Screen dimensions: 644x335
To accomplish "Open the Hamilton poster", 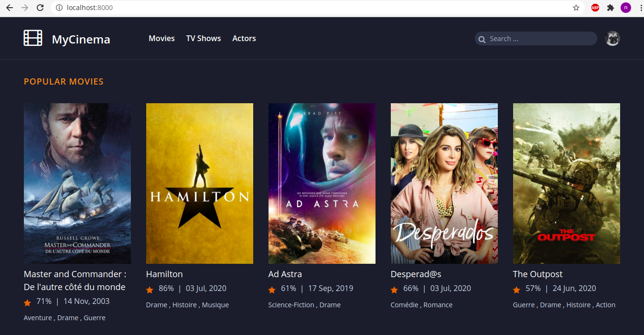I will tap(200, 184).
